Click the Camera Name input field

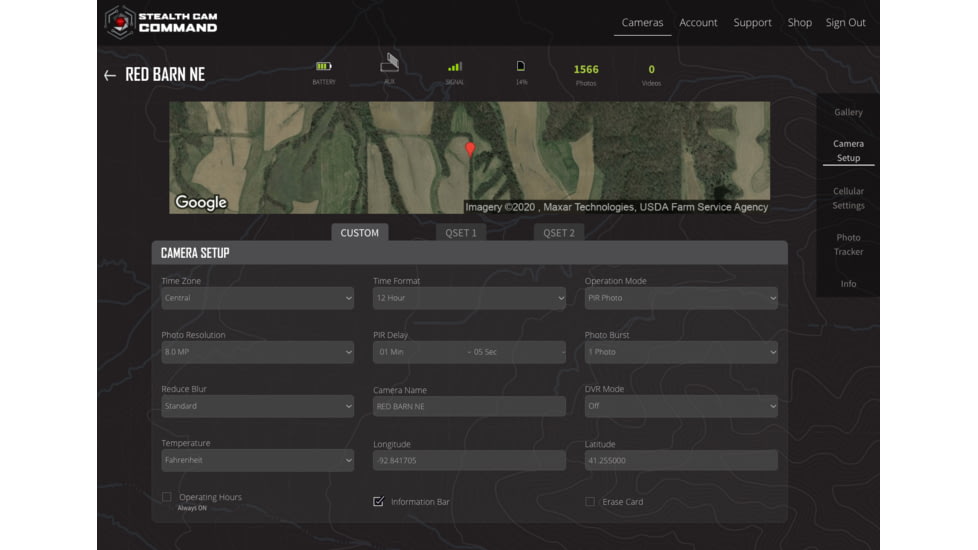click(x=469, y=407)
